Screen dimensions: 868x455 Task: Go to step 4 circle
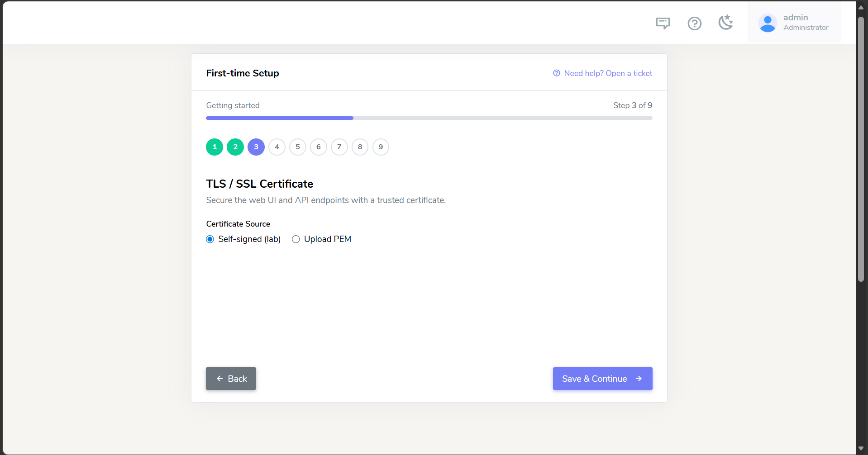coord(277,147)
